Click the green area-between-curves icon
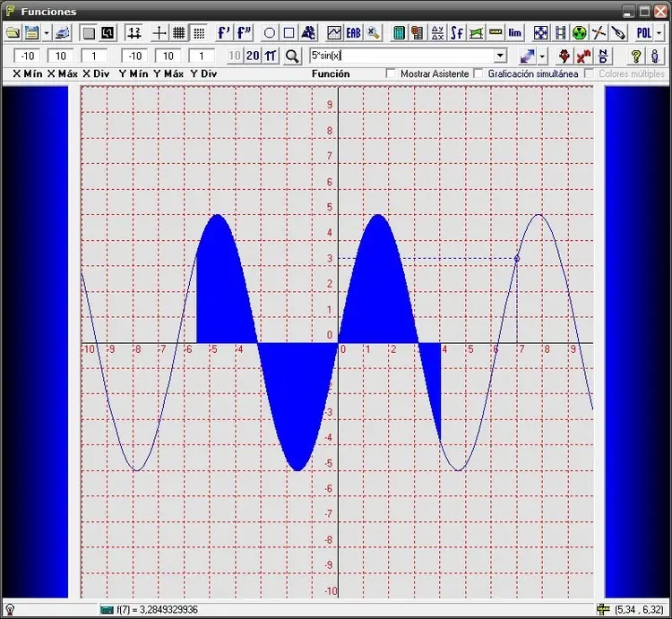Image resolution: width=672 pixels, height=619 pixels. pos(476,32)
